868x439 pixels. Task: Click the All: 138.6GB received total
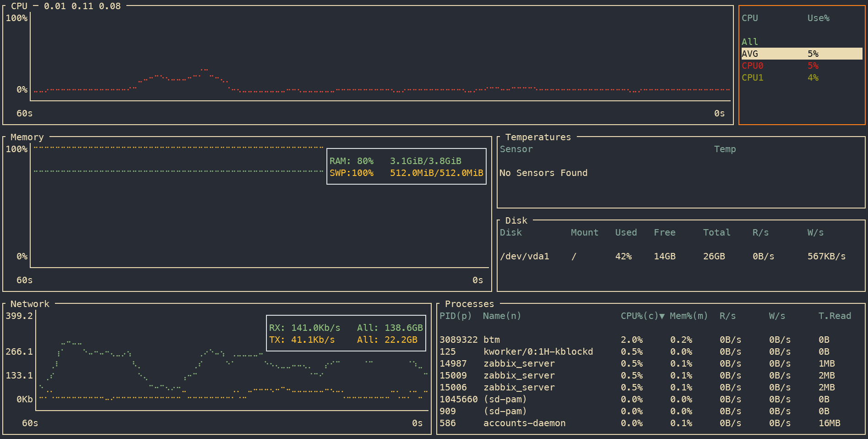390,328
